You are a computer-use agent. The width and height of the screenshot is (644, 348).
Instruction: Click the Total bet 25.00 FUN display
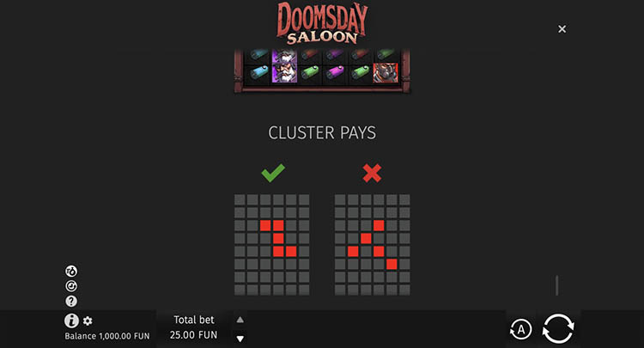click(193, 327)
